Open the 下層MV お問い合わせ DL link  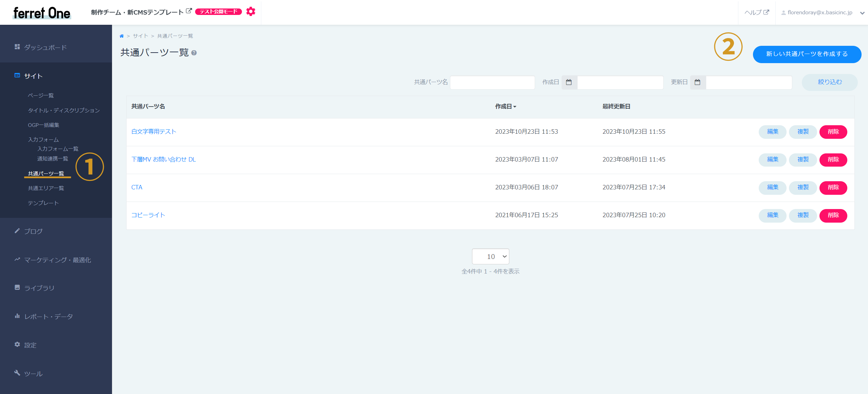pos(164,160)
